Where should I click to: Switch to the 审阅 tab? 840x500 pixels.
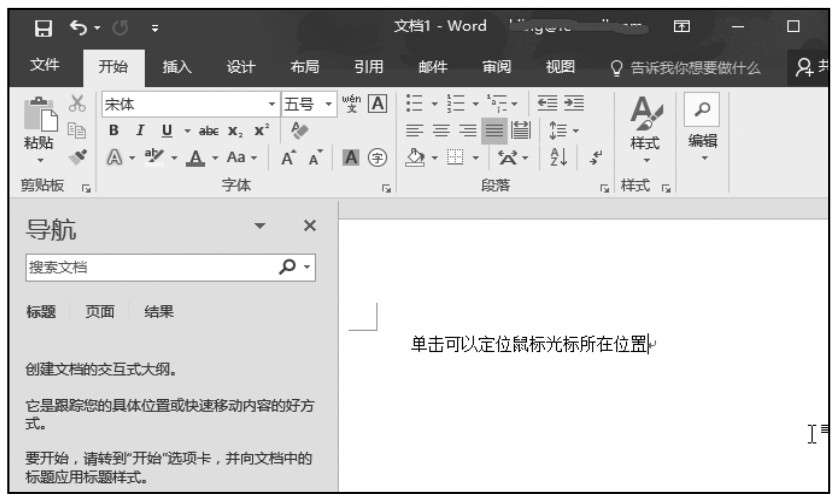497,68
